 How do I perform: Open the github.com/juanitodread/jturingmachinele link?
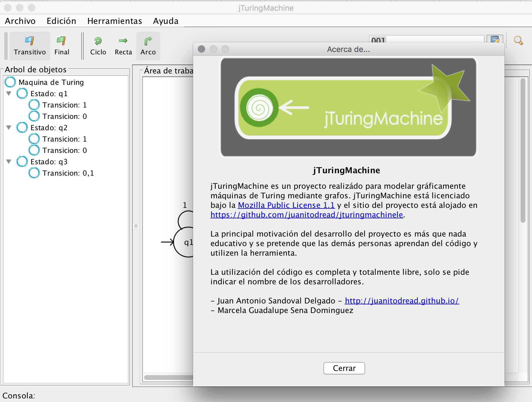coord(307,215)
